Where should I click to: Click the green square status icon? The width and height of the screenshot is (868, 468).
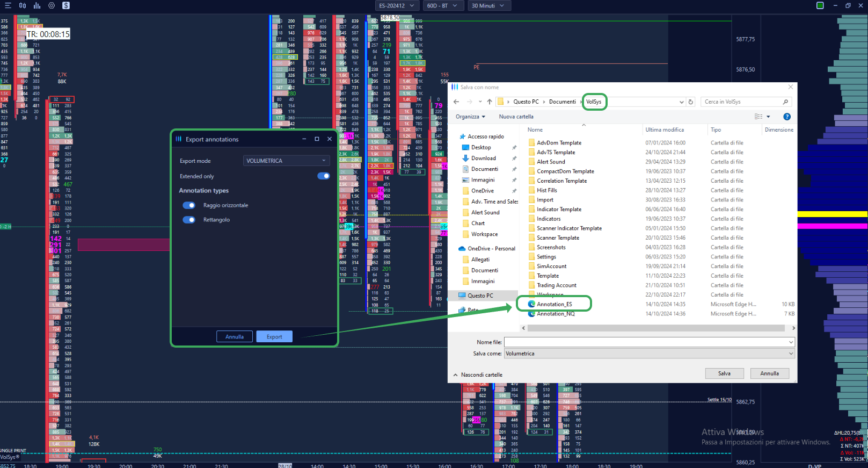coord(820,5)
